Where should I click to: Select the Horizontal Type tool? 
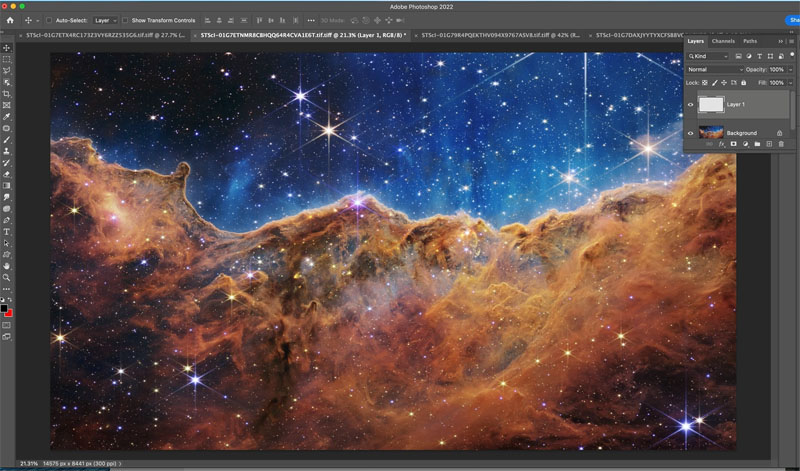[x=7, y=232]
